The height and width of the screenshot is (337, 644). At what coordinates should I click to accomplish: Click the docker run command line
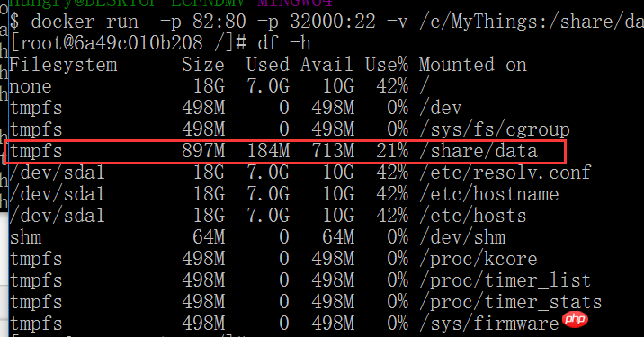tap(326, 22)
